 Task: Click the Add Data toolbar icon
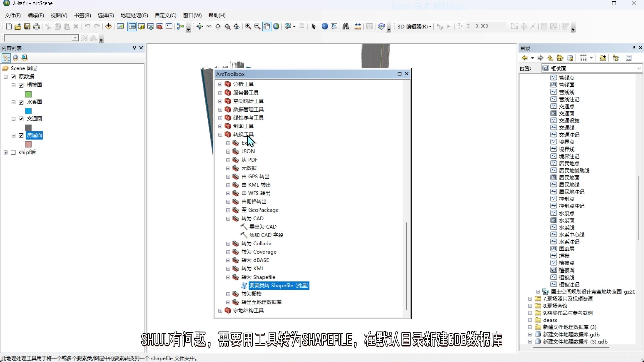click(108, 26)
